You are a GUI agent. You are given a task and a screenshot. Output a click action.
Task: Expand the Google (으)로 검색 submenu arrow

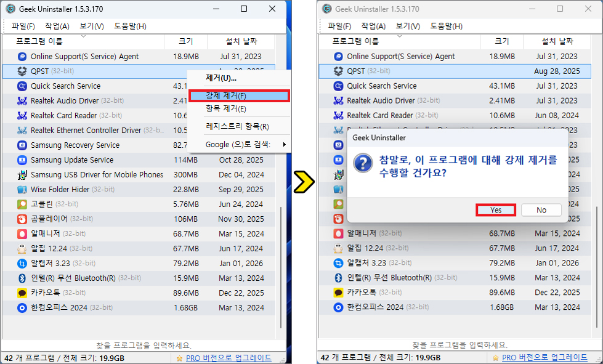[x=284, y=145]
